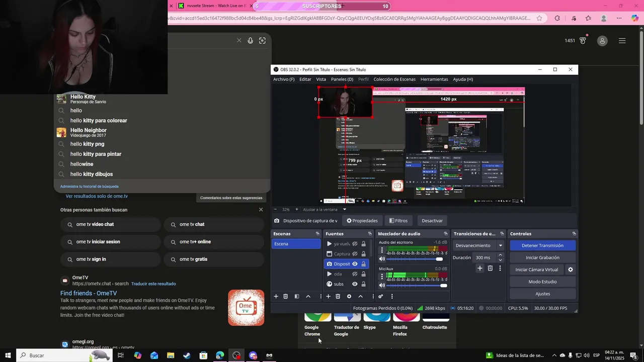This screenshot has width=644, height=362.
Task: Open Editar menu in OBS
Action: click(305, 79)
